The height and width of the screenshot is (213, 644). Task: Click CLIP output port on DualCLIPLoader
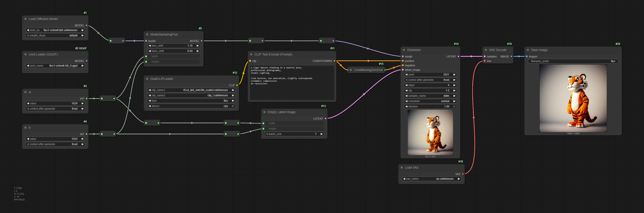pos(237,85)
